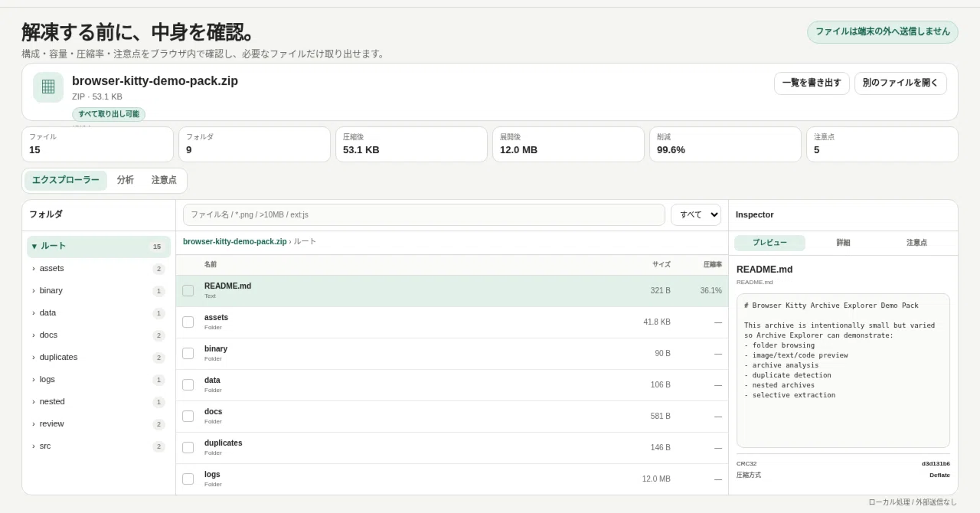Tick the docs row checkbox
This screenshot has width=980, height=513.
[188, 417]
